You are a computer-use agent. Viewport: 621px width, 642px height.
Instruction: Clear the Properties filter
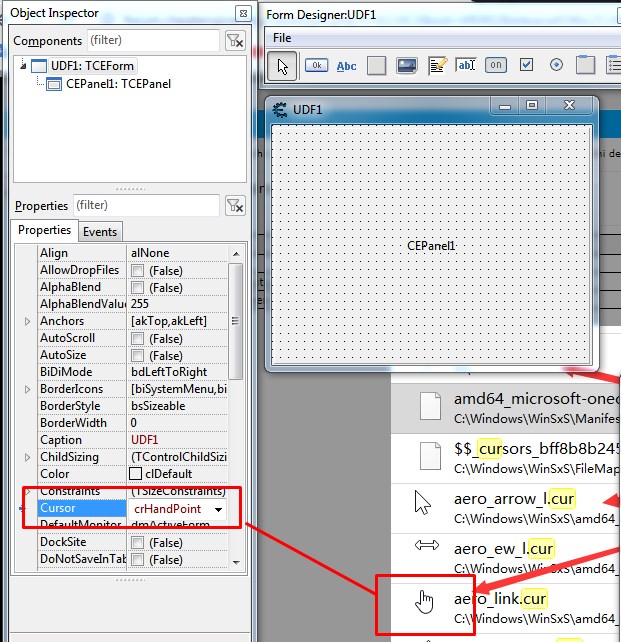[235, 206]
